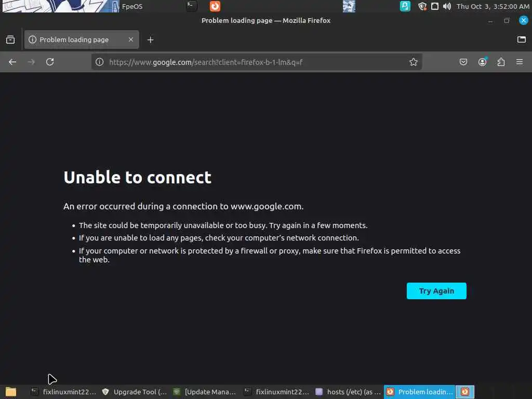The height and width of the screenshot is (399, 532).
Task: Close the Problem loading page tab
Action: pyautogui.click(x=130, y=39)
